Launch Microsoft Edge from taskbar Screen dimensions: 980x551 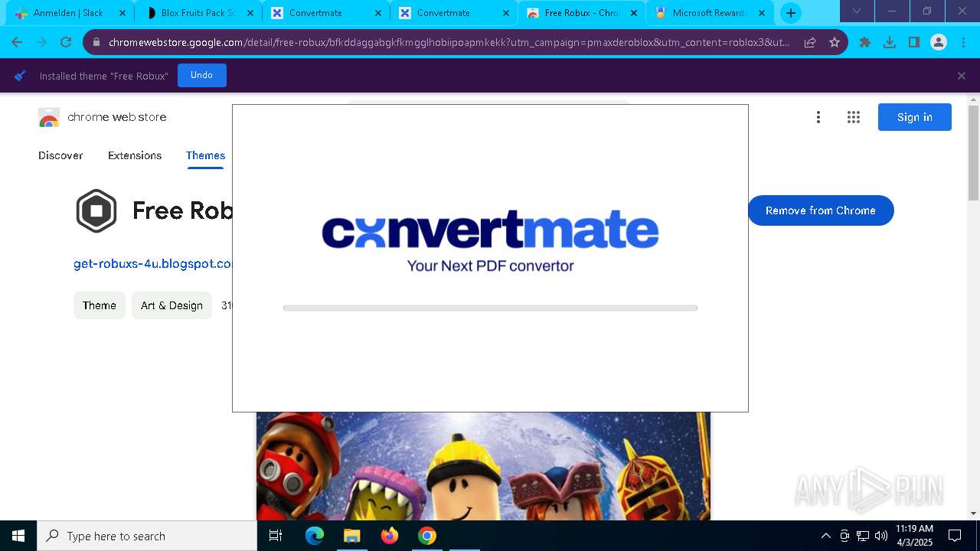tap(315, 536)
